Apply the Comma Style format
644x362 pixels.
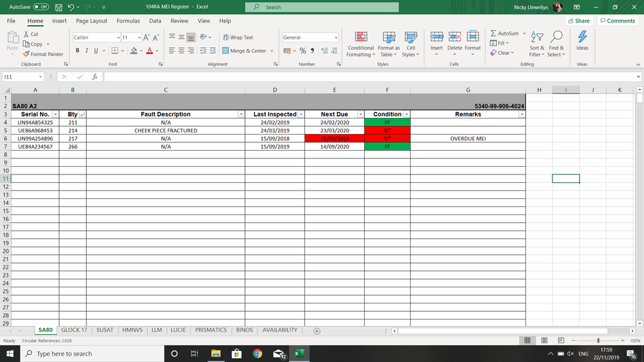coord(313,50)
